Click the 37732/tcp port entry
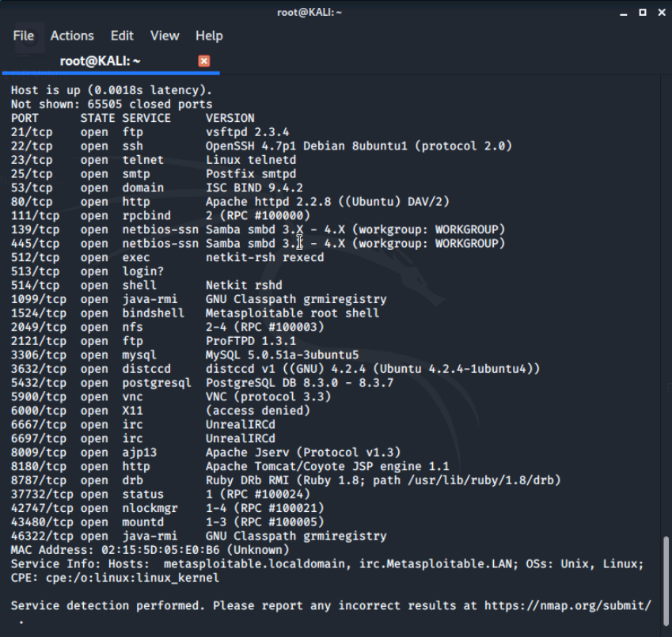The image size is (672, 637). [42, 495]
